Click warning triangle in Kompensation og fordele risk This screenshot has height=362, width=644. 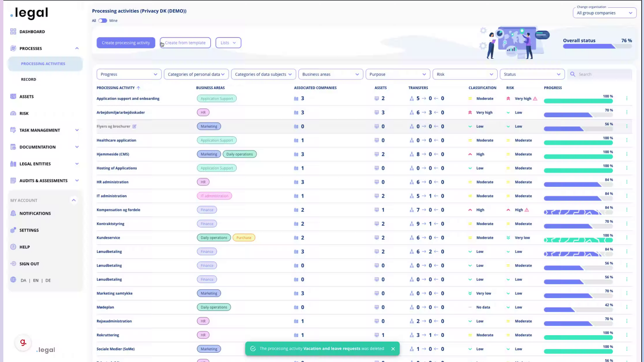(527, 210)
